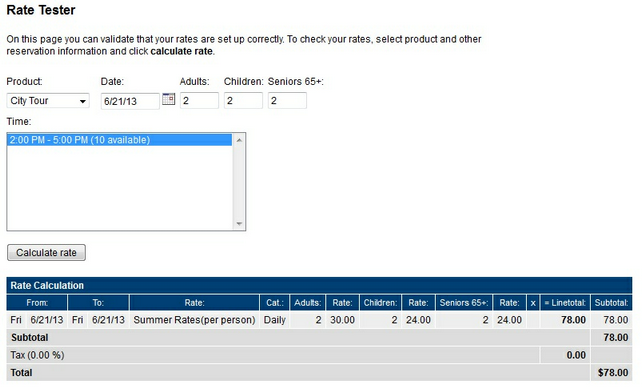Click the Subtotal: column header
Image resolution: width=642 pixels, height=389 pixels.
tap(611, 303)
